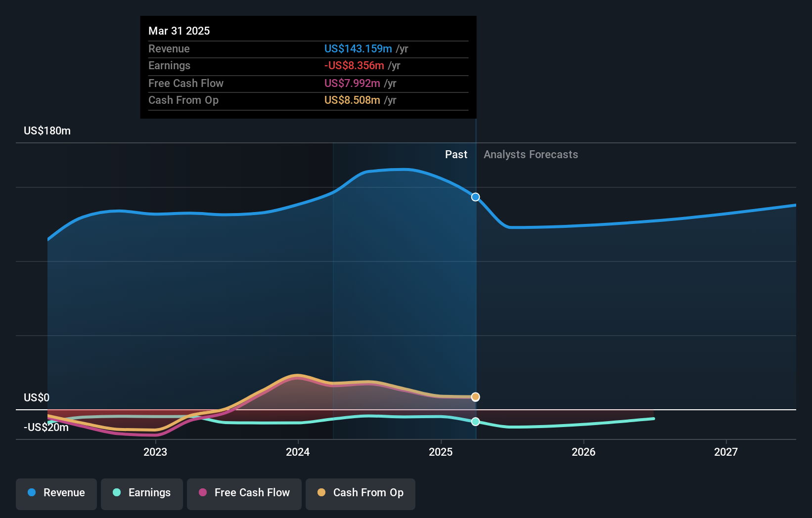Click the US$143.159m revenue value

tap(358, 49)
